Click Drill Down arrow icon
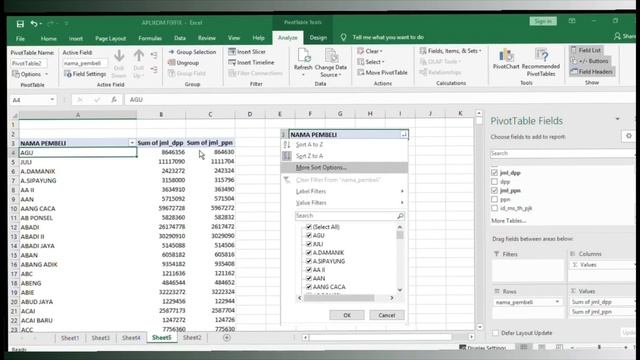 [x=119, y=56]
